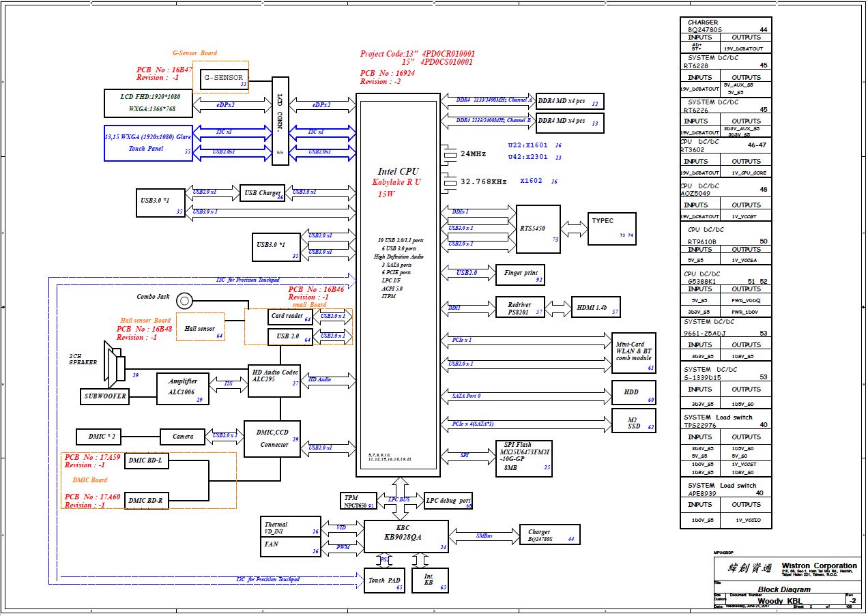Viewport: 868px width, 616px height.
Task: Click the blue Touch Panel block
Action: [x=148, y=143]
